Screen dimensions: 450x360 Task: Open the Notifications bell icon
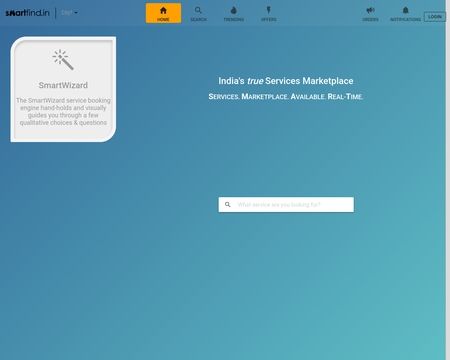pos(405,10)
